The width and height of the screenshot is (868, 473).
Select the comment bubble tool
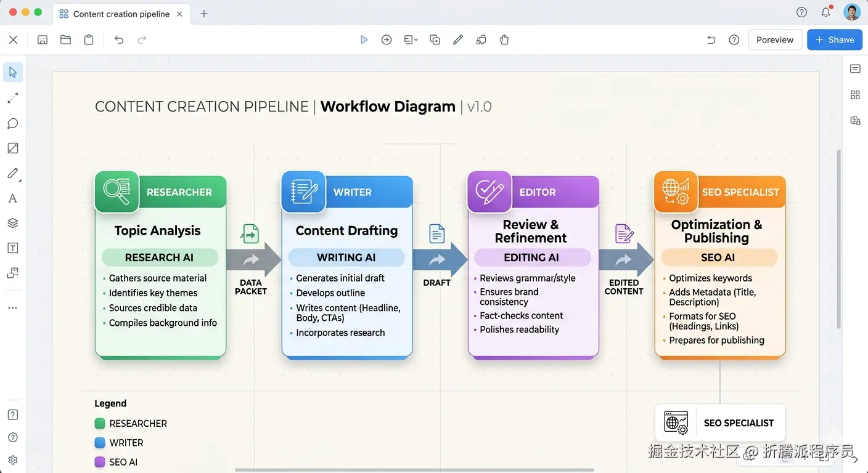13,124
